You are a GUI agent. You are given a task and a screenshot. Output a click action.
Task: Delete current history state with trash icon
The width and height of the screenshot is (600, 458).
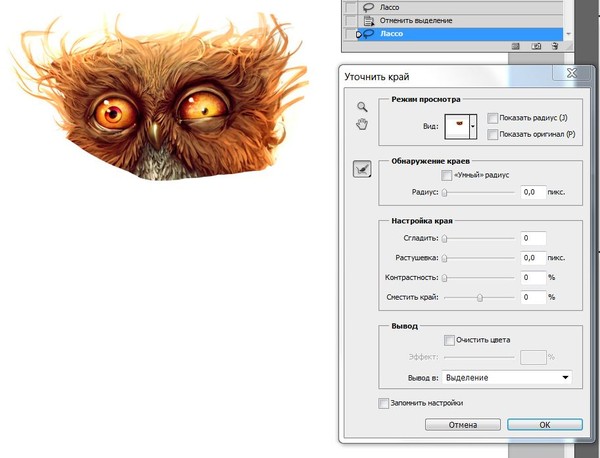[x=555, y=46]
